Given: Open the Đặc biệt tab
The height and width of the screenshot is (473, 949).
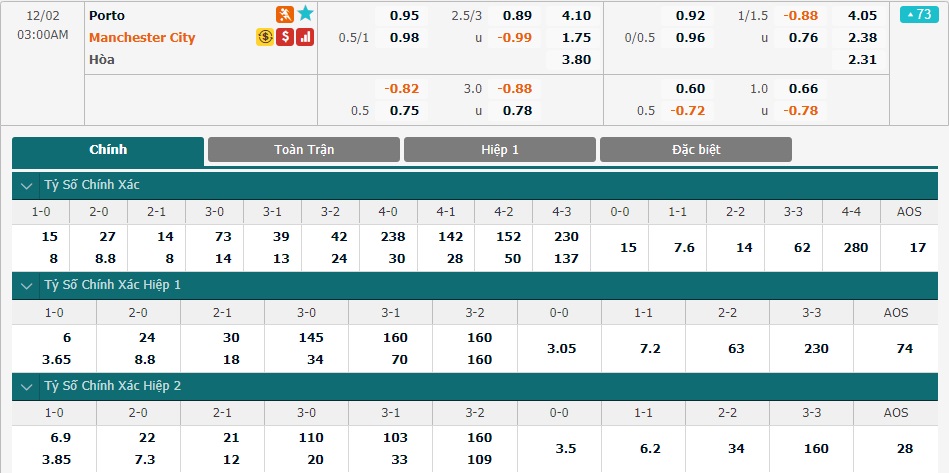Looking at the screenshot, I should 696,150.
